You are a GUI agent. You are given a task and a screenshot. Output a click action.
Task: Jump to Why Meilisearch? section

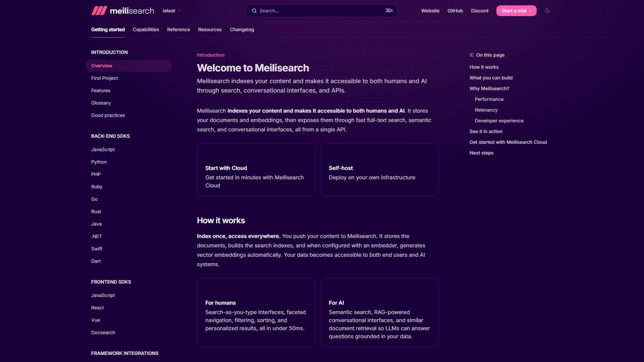[489, 88]
